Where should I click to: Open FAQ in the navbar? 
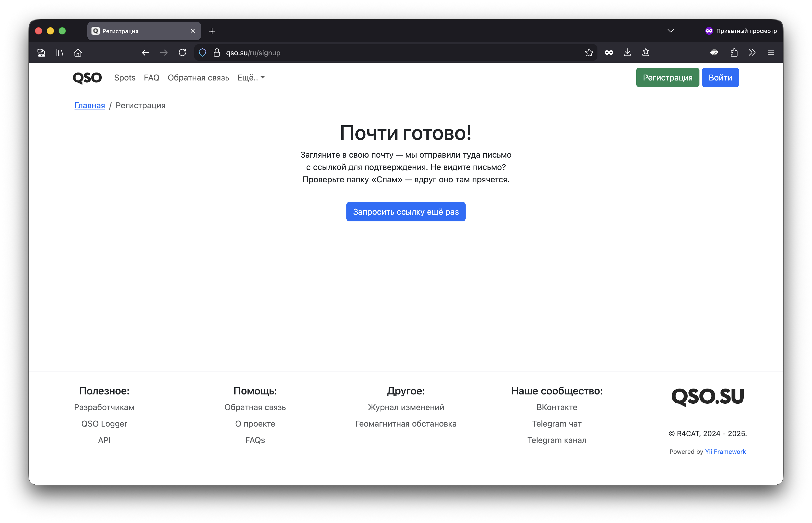coord(151,78)
